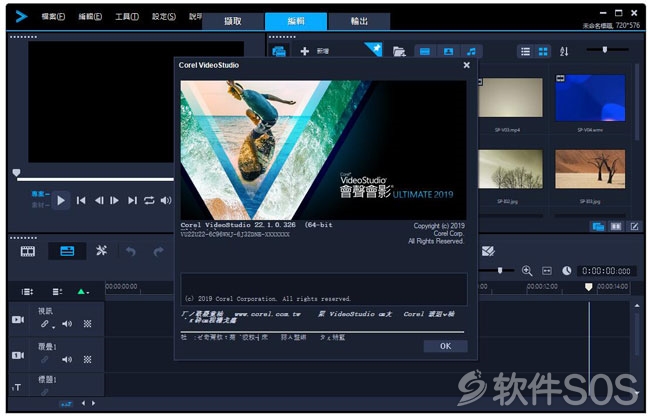The height and width of the screenshot is (416, 650).
Task: Click the timeline checkmark track icon
Action: click(x=488, y=251)
